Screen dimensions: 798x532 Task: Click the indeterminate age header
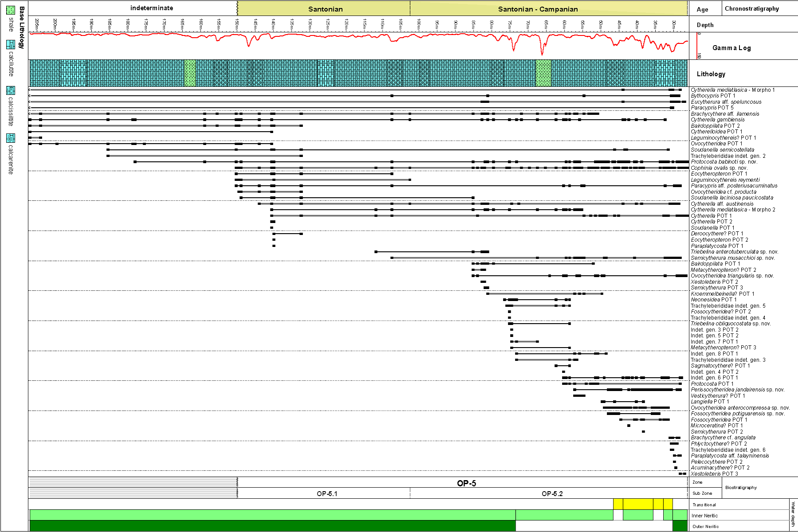click(x=152, y=8)
